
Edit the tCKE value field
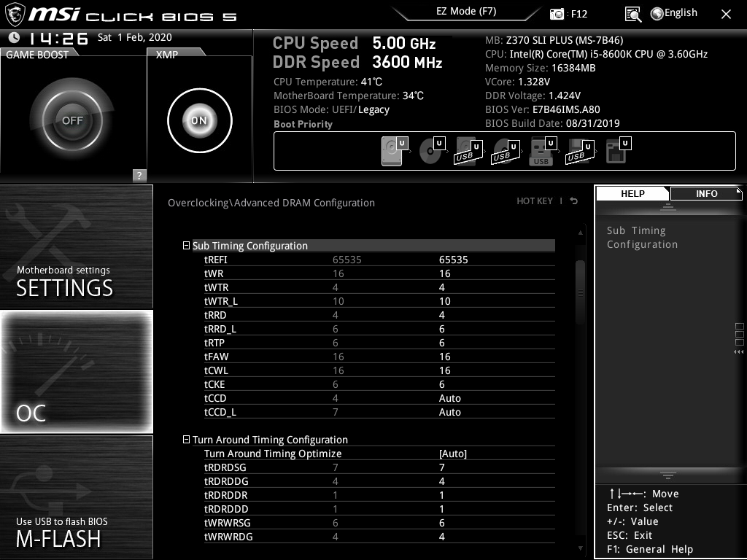[x=441, y=384]
